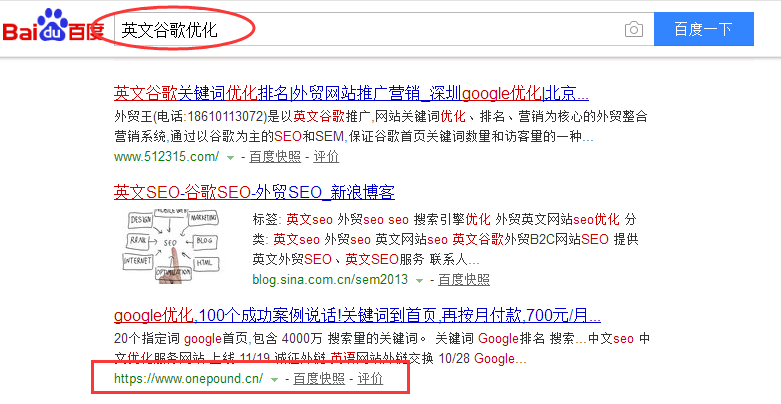This screenshot has height=404, width=781.
Task: Click the Baidu logo
Action: pyautogui.click(x=53, y=25)
